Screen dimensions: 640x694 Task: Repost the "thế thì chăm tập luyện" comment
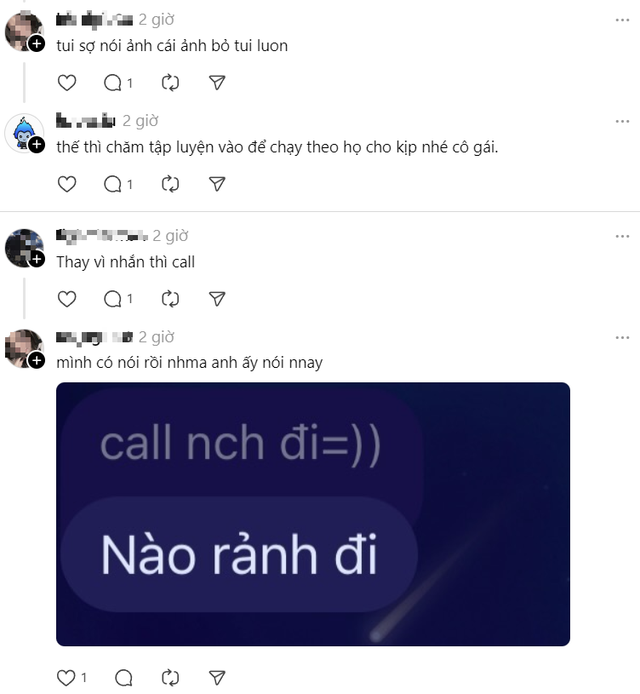(x=170, y=184)
